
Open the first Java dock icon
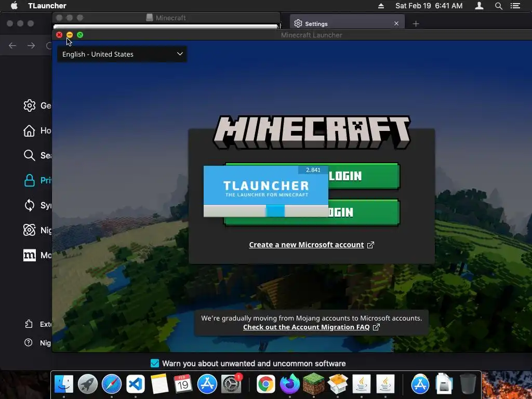tap(362, 384)
